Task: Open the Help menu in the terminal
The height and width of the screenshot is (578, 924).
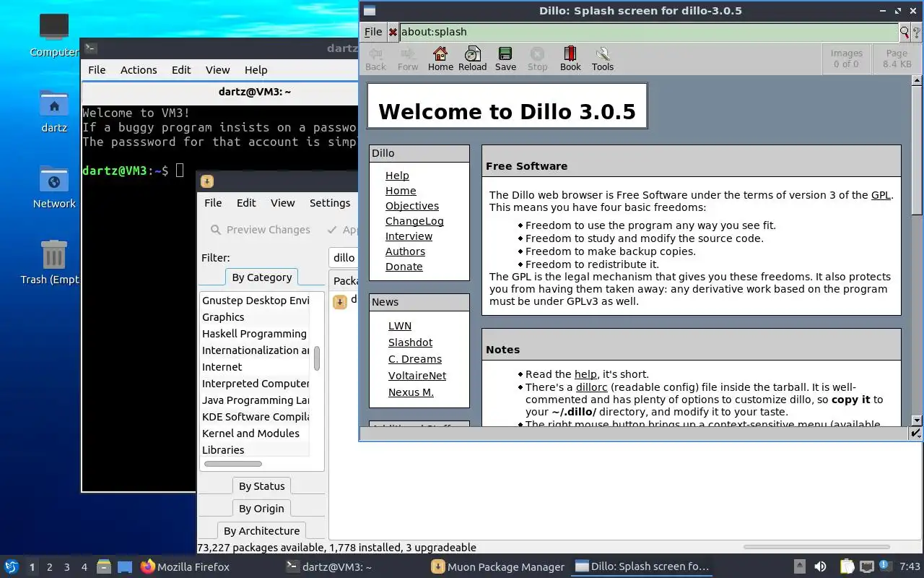Action: click(x=256, y=70)
